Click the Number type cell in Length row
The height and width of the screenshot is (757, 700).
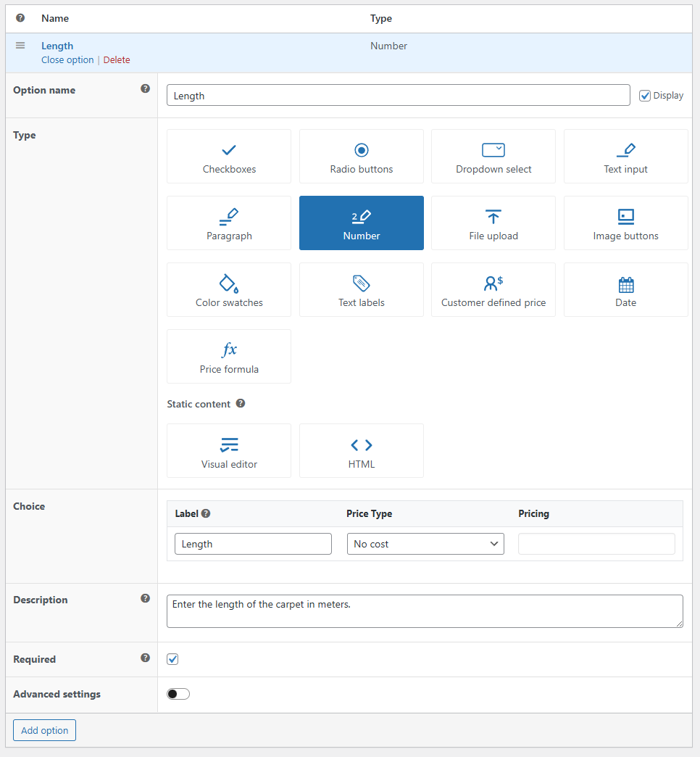click(x=389, y=46)
